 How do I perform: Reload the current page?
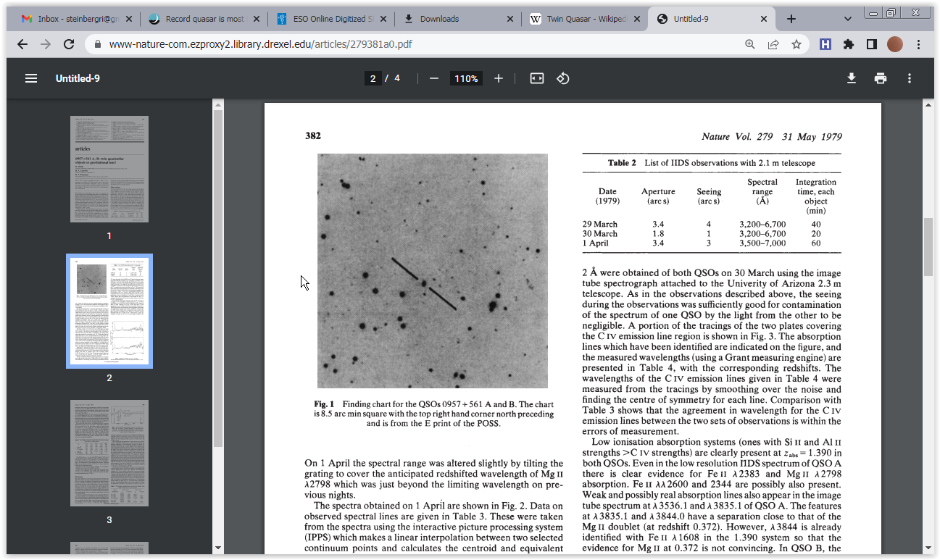[x=69, y=44]
